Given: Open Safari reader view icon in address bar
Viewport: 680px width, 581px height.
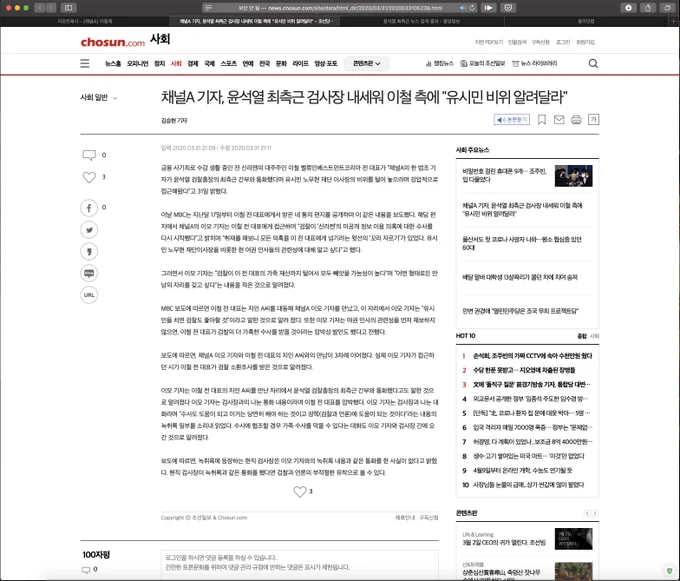Looking at the screenshot, I should 208,8.
